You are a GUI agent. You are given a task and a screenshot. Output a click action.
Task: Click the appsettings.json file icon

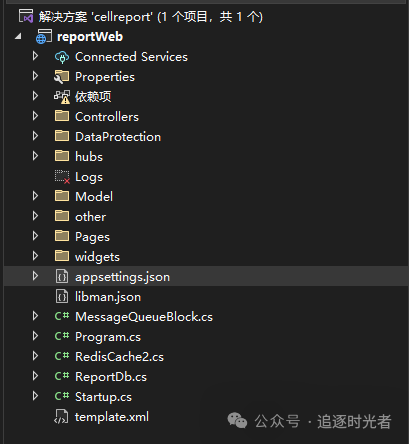pos(62,277)
